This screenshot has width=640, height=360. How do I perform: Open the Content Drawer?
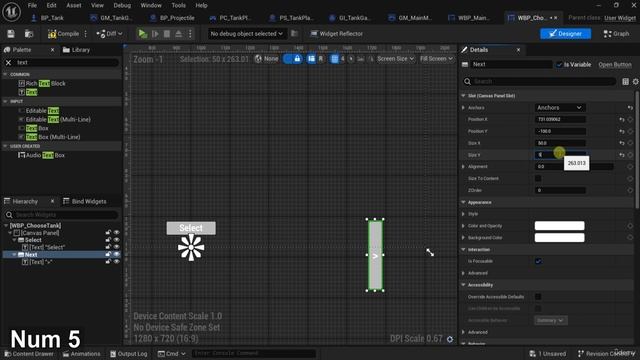coord(29,354)
